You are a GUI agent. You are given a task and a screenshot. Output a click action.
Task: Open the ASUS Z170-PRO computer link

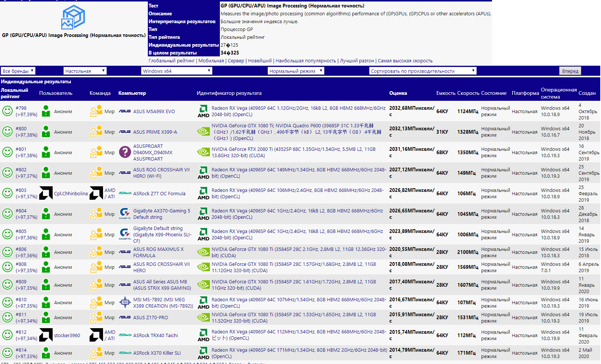(x=151, y=317)
